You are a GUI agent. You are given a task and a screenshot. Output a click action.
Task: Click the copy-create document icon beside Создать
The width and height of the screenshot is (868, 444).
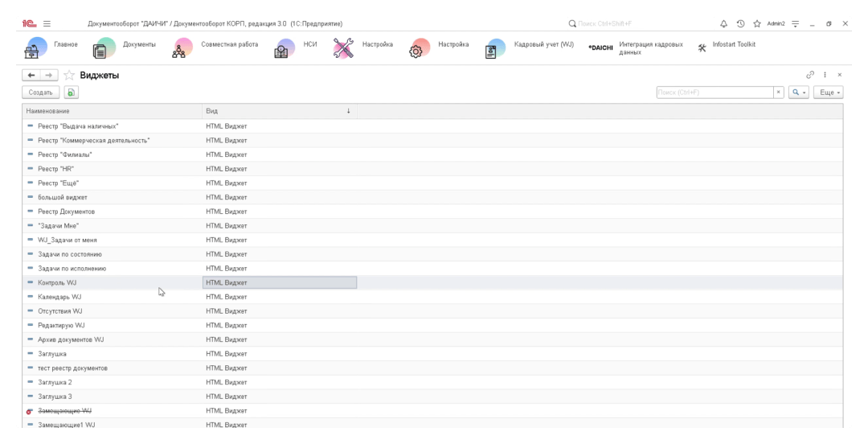(x=72, y=92)
